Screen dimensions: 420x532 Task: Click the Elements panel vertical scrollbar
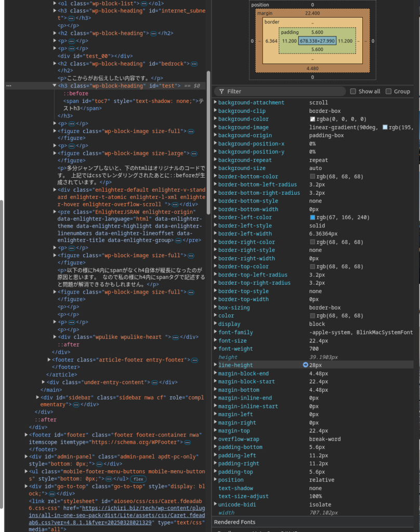[208, 142]
